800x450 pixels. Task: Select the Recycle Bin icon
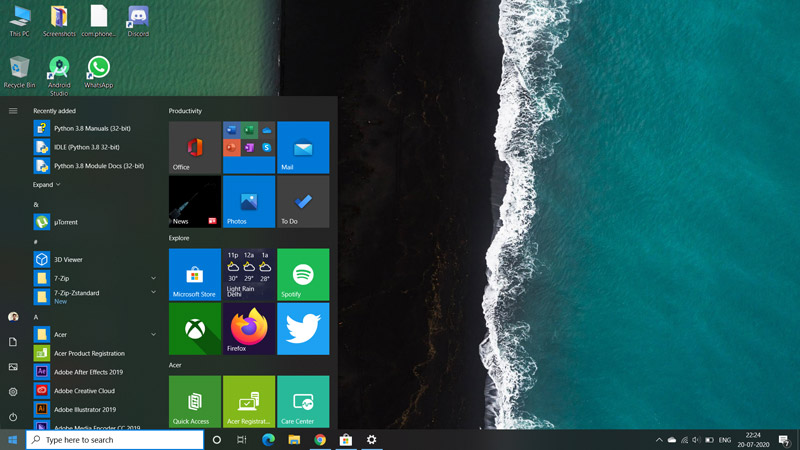click(19, 72)
